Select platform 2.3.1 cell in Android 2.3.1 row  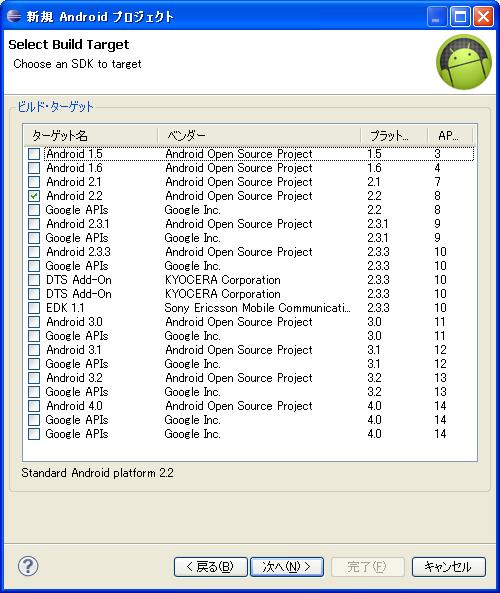click(x=377, y=224)
